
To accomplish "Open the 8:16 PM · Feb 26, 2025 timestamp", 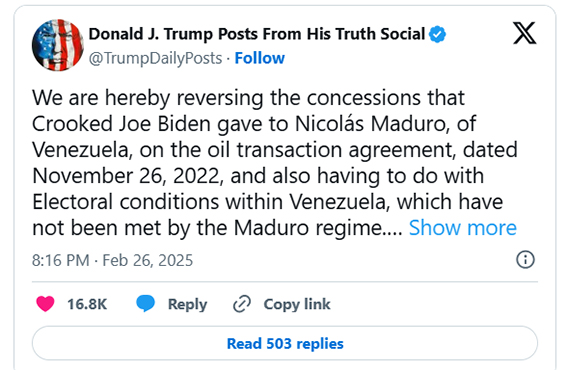I will point(112,260).
